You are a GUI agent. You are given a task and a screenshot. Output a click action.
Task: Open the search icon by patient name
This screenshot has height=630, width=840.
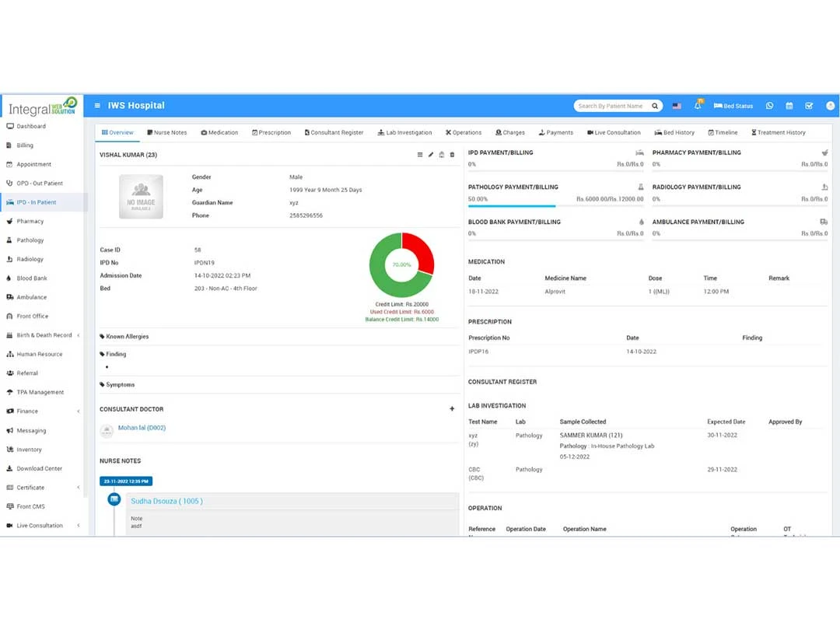[x=655, y=105]
